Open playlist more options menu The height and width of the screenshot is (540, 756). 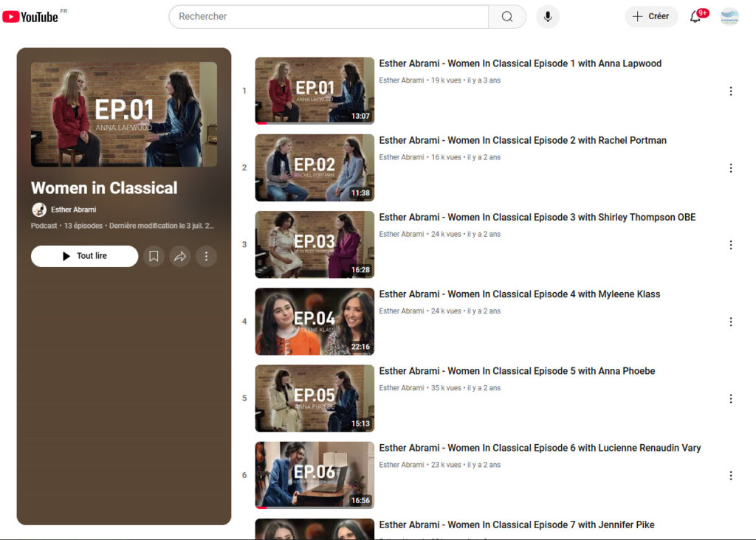click(x=207, y=256)
